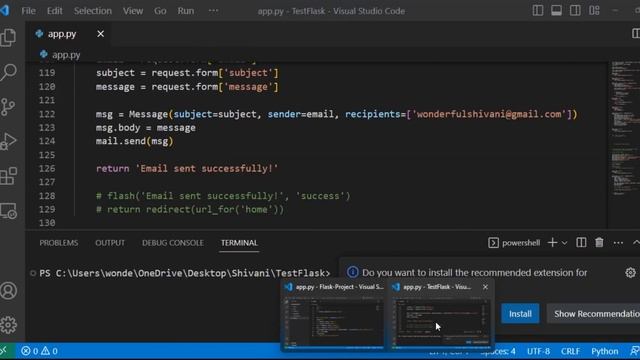Viewport: 640px width, 360px height.
Task: Switch to the PROBLEMS panel tab
Action: click(59, 243)
